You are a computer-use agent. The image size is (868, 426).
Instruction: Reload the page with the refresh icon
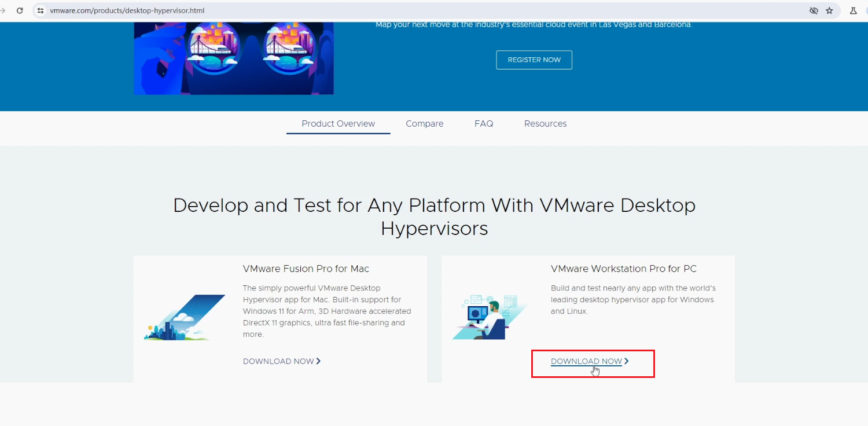click(20, 10)
